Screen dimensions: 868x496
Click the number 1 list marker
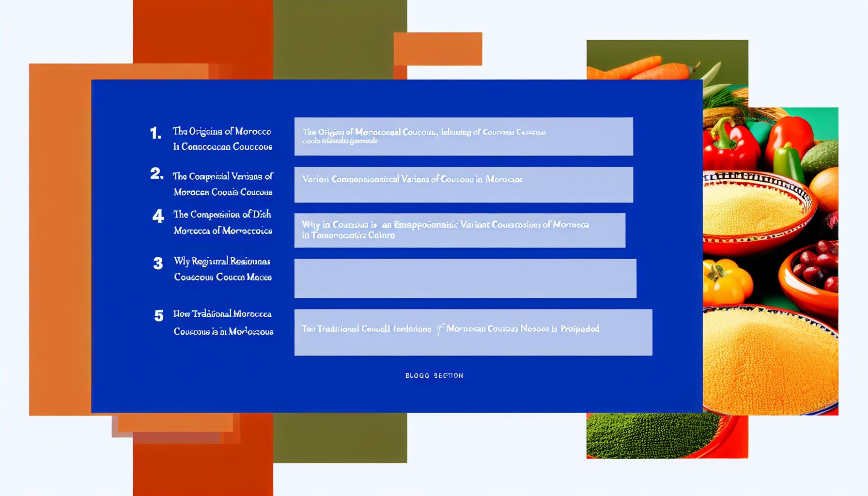[155, 133]
